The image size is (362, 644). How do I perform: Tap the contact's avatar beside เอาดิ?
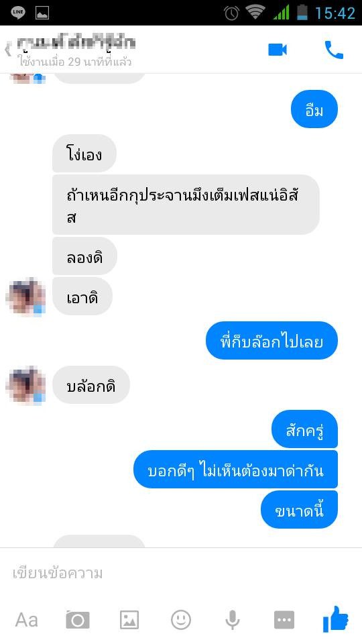(x=25, y=296)
